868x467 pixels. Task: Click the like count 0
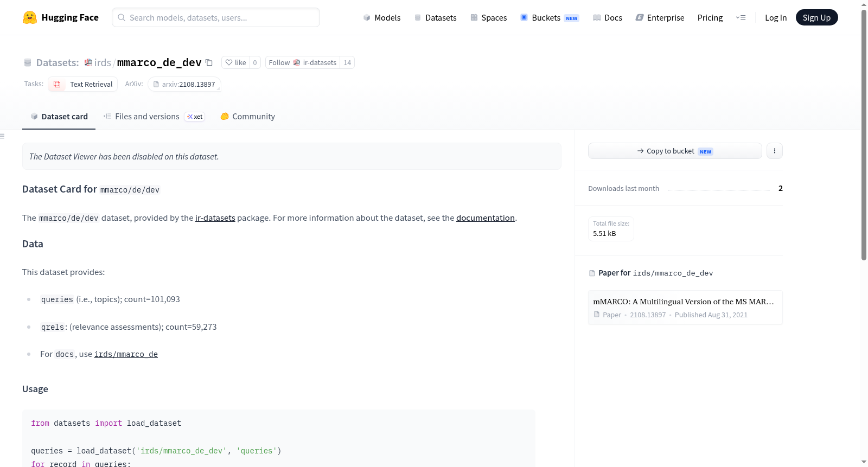pos(255,63)
